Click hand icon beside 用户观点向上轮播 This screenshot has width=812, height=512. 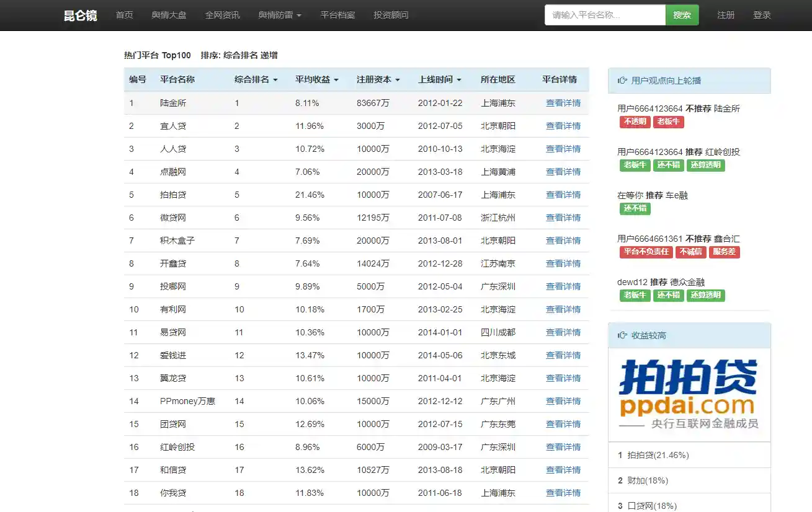(x=622, y=81)
